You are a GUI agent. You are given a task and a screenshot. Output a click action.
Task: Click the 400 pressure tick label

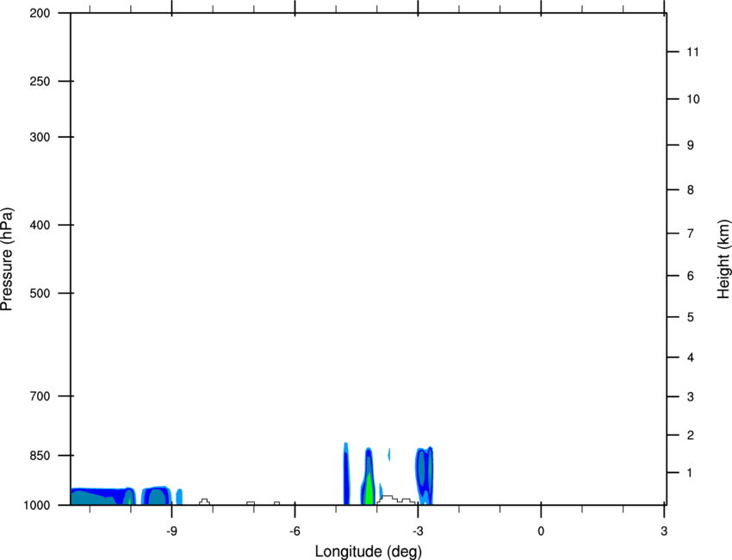pos(40,225)
